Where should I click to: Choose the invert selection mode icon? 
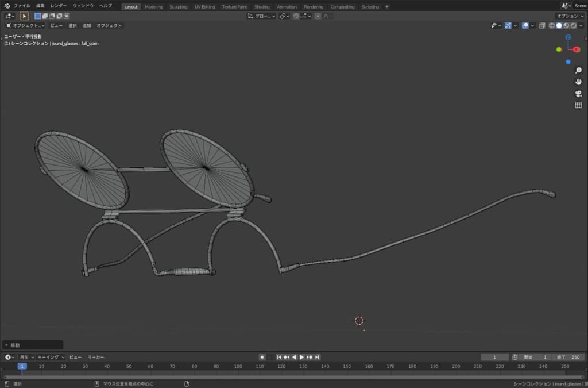point(59,16)
